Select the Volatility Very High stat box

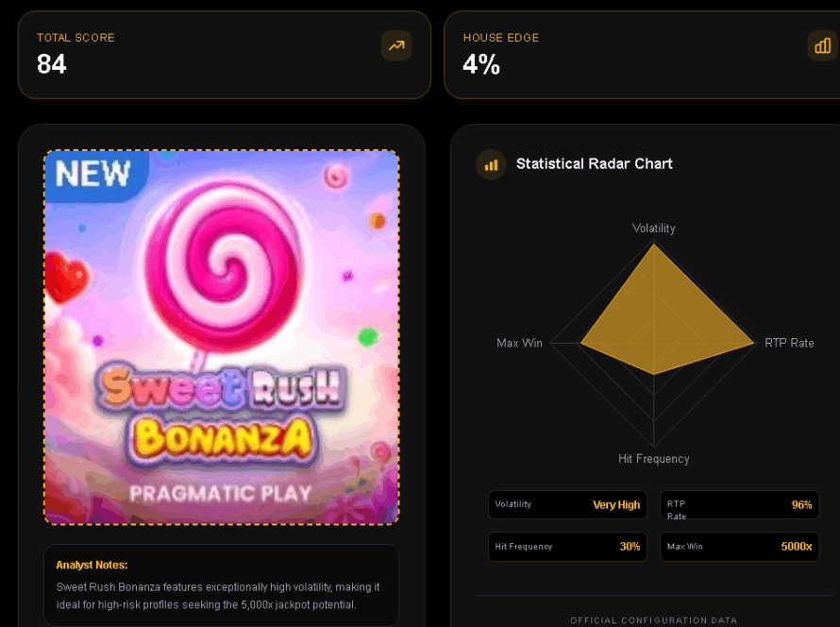pyautogui.click(x=567, y=505)
